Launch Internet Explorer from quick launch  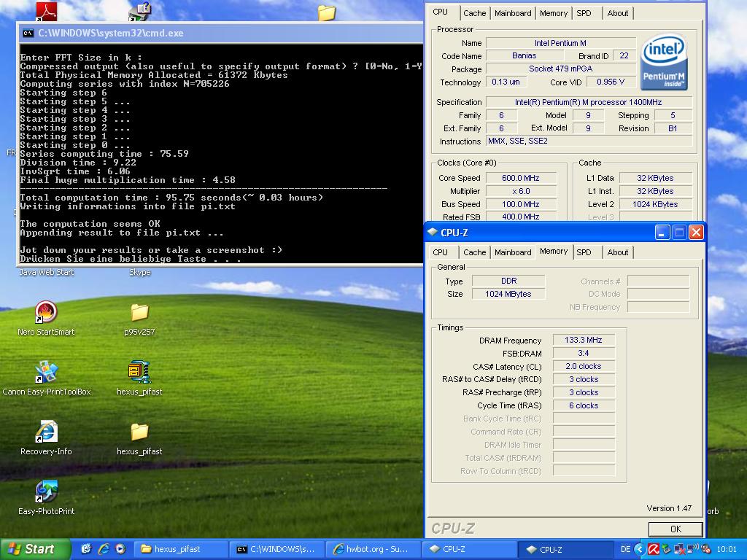(104, 549)
